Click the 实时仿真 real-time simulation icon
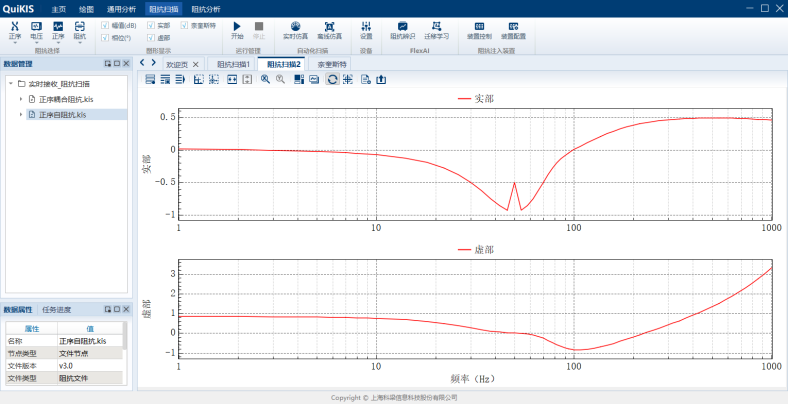Viewport: 788px width, 404px height. 295,27
